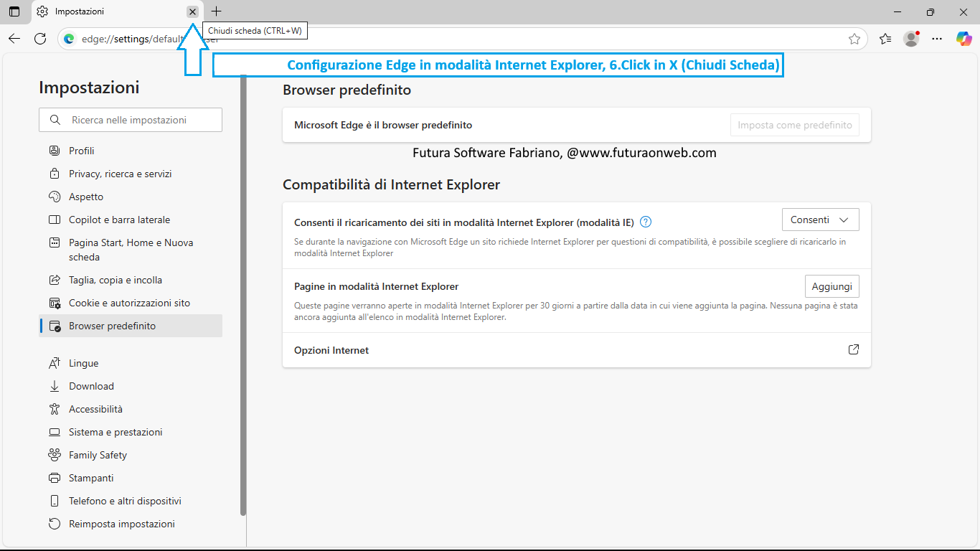The image size is (980, 551).
Task: Click the Impostazioni tab title
Action: tap(80, 11)
